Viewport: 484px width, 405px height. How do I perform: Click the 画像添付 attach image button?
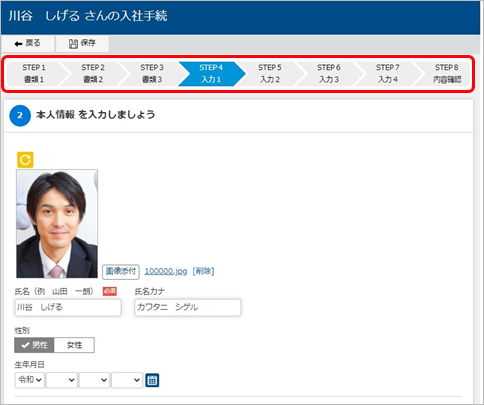pyautogui.click(x=121, y=272)
